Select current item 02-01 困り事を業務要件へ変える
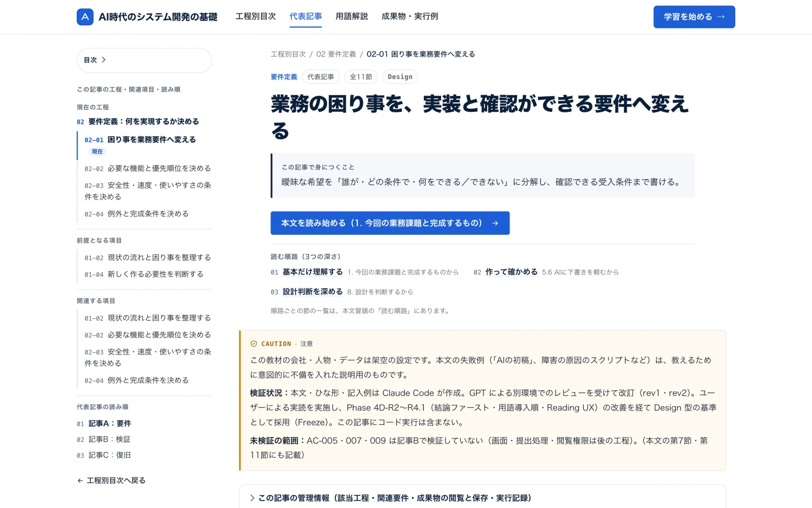 (x=140, y=140)
